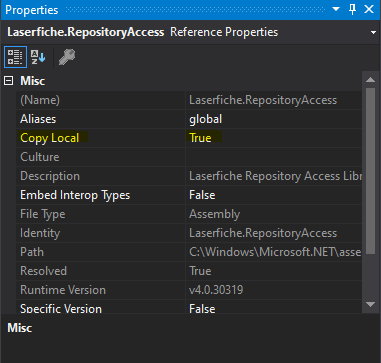
Task: Select the Aliases property row
Action: click(189, 119)
